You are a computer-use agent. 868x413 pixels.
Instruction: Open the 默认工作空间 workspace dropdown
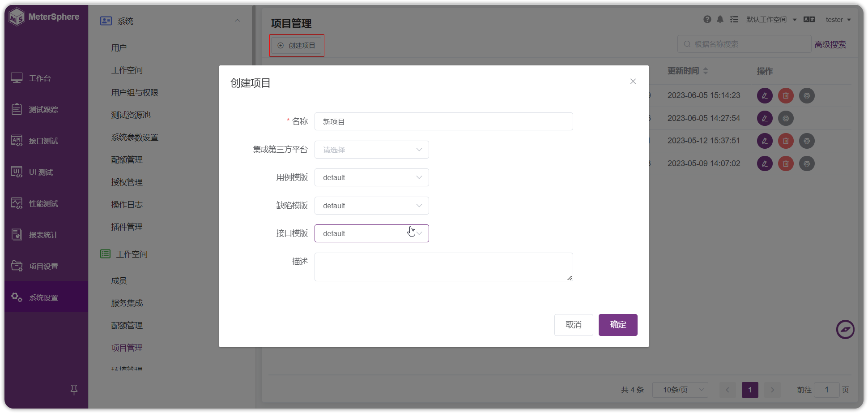click(x=771, y=19)
